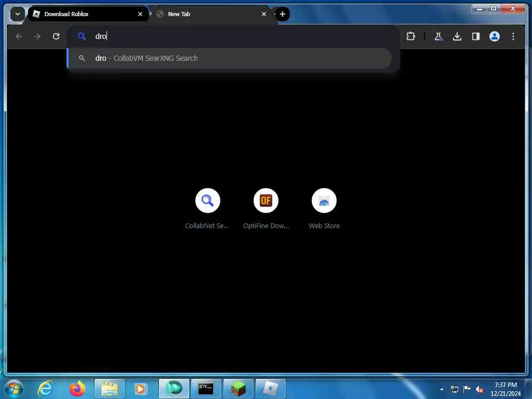Open Windows Media Player from taskbar
The width and height of the screenshot is (532, 399).
(141, 389)
